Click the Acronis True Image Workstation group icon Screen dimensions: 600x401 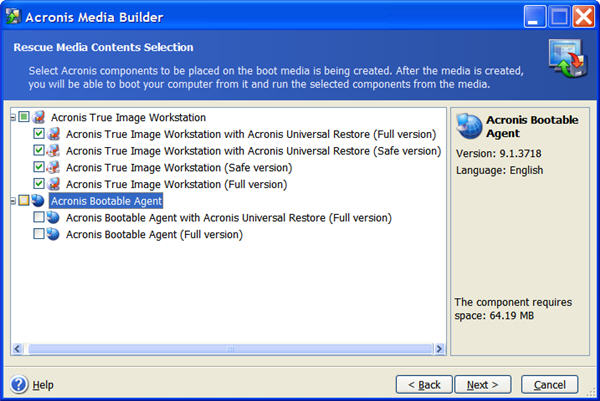39,117
